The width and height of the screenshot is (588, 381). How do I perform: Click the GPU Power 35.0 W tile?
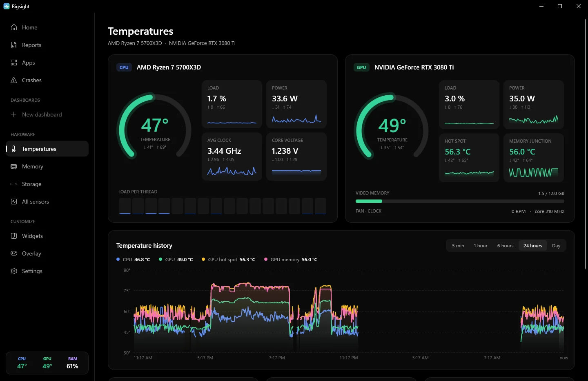(534, 104)
